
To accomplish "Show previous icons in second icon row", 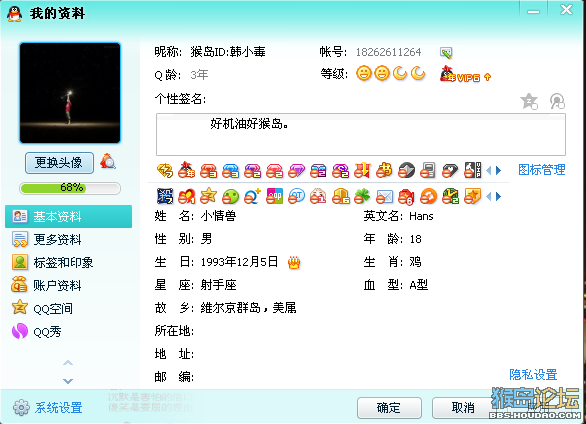I will pos(488,196).
